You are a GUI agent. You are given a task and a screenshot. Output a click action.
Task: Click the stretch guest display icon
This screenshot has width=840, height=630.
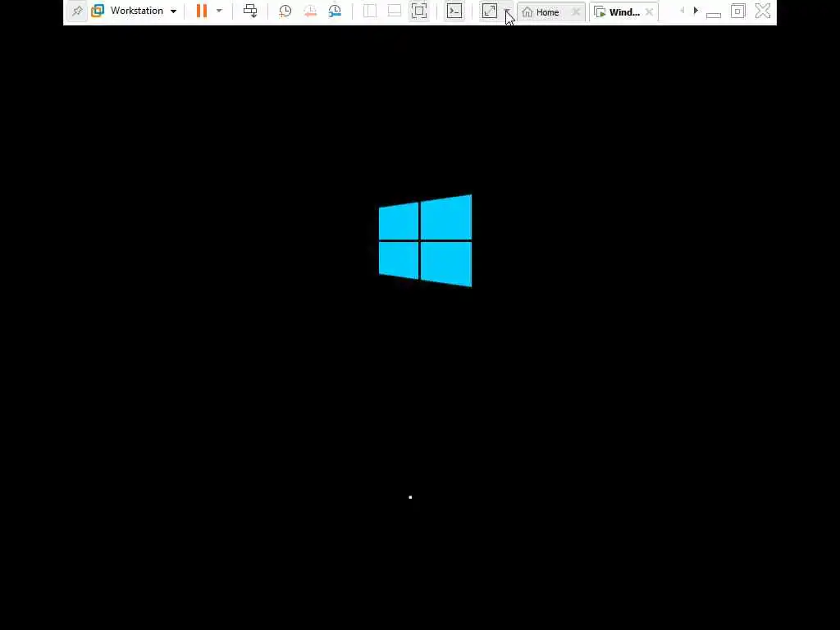pyautogui.click(x=490, y=11)
